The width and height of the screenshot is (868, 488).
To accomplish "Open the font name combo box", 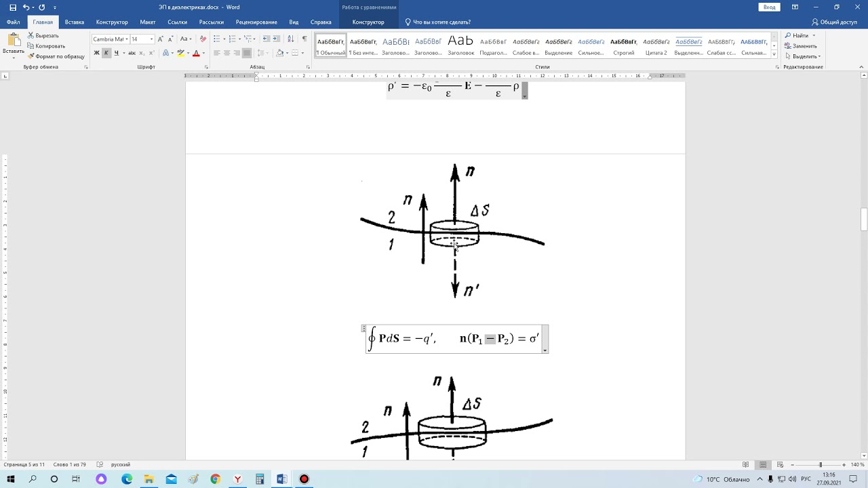I will tap(110, 39).
